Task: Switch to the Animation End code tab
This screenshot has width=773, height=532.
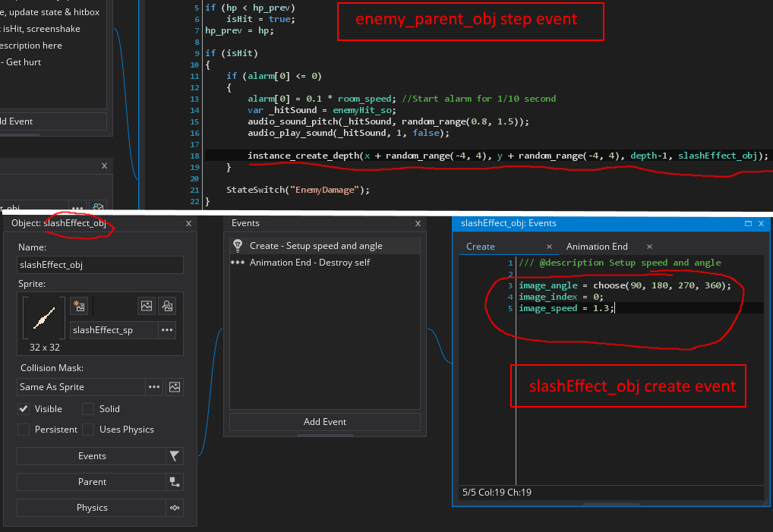Action: point(597,247)
